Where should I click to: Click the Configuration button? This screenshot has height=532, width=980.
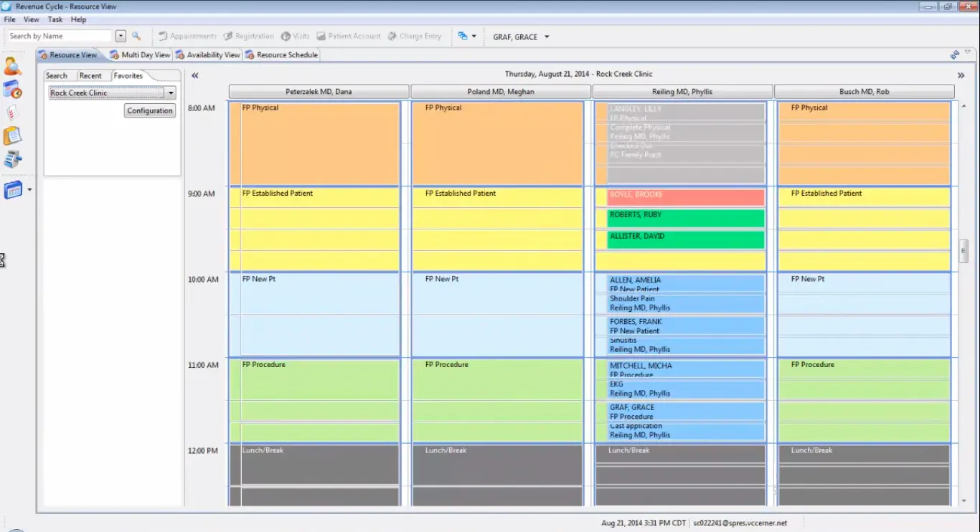149,110
